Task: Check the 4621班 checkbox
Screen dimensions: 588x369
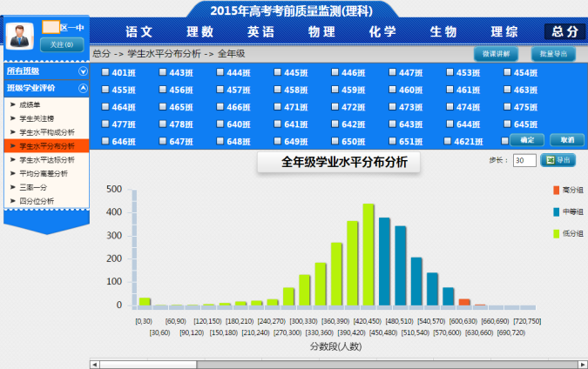Action: coord(448,141)
